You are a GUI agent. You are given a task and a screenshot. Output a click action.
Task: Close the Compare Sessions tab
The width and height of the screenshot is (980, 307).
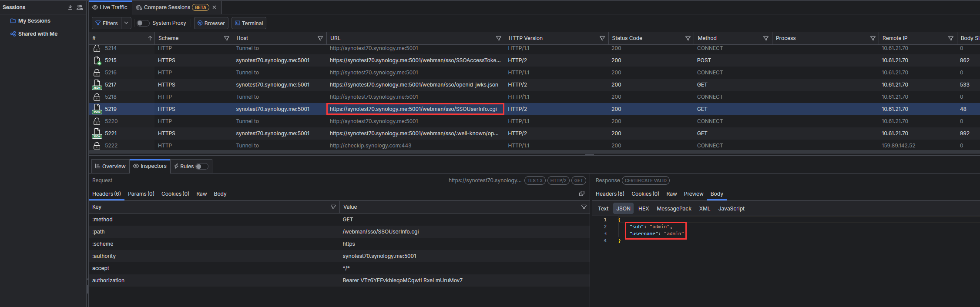[x=215, y=7]
